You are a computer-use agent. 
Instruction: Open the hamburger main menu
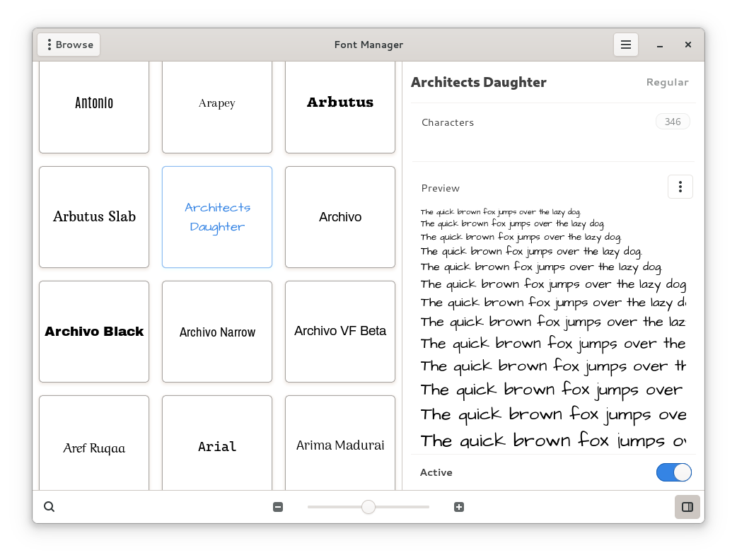tap(625, 45)
